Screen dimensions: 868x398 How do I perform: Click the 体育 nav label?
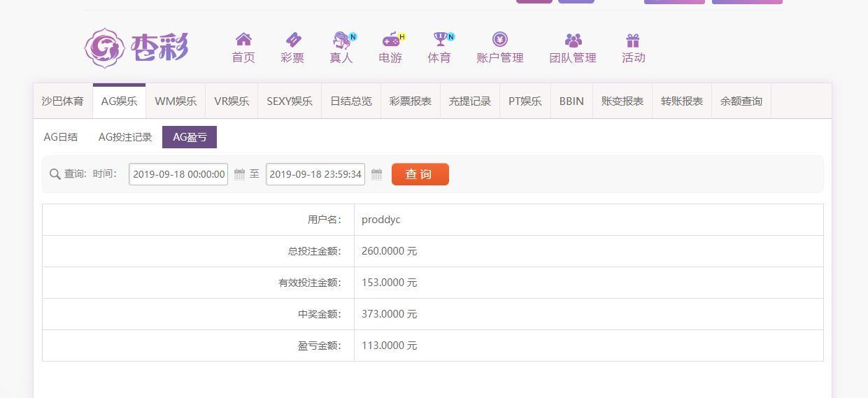pyautogui.click(x=439, y=58)
